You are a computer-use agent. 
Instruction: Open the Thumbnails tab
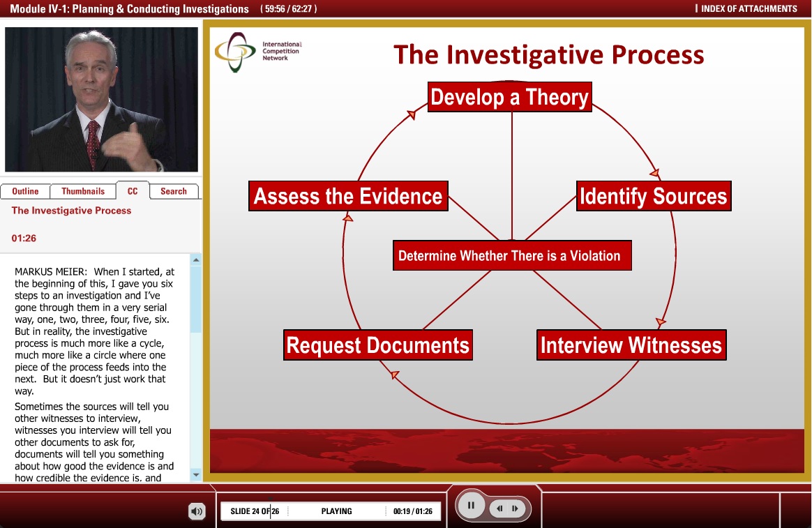[83, 190]
